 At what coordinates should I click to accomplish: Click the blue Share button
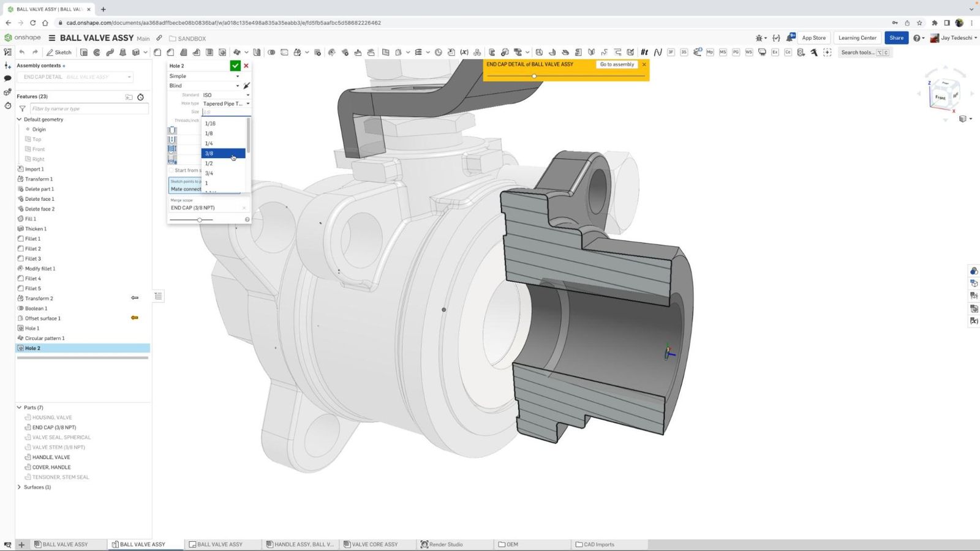[896, 38]
